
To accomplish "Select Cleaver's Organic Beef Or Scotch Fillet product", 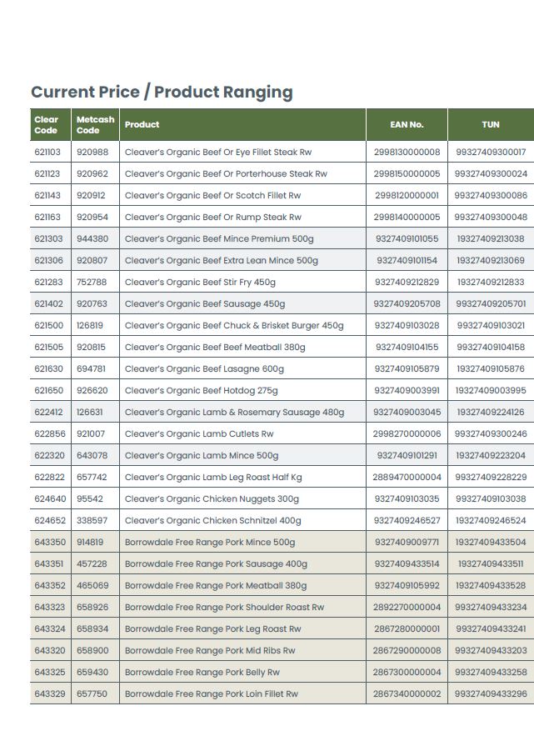I will click(x=213, y=196).
